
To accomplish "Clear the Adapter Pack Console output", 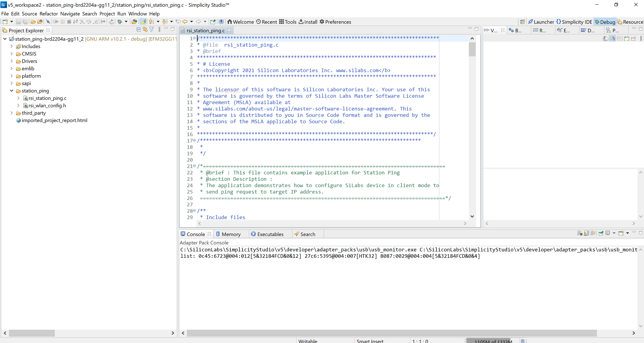I will coord(580,233).
